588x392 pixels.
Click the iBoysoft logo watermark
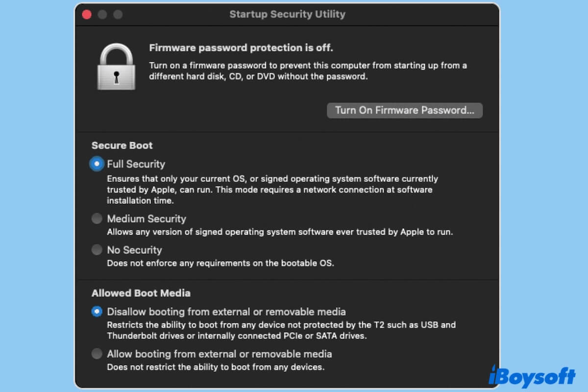[532, 376]
